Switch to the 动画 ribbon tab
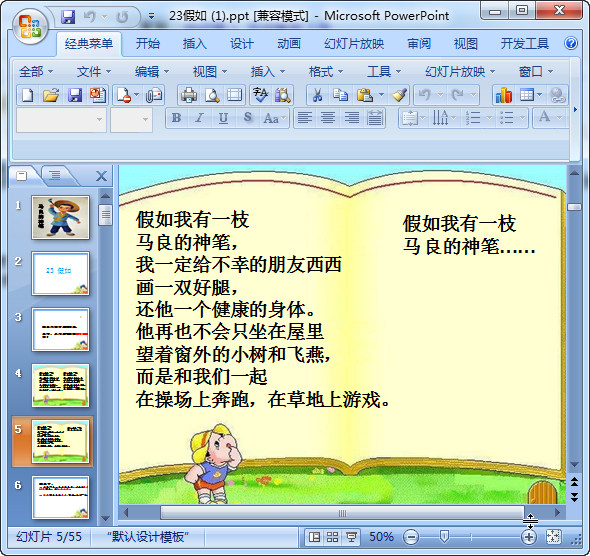Image resolution: width=590 pixels, height=556 pixels. coord(289,44)
